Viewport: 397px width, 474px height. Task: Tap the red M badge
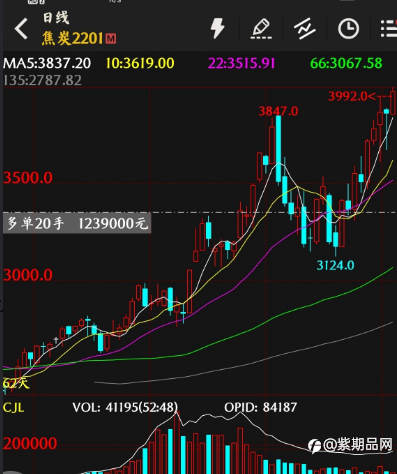pos(111,39)
